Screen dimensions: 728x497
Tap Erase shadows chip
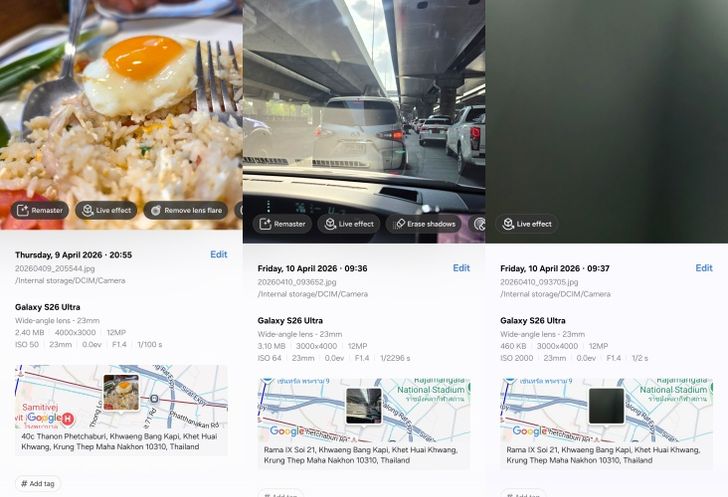[x=423, y=224]
